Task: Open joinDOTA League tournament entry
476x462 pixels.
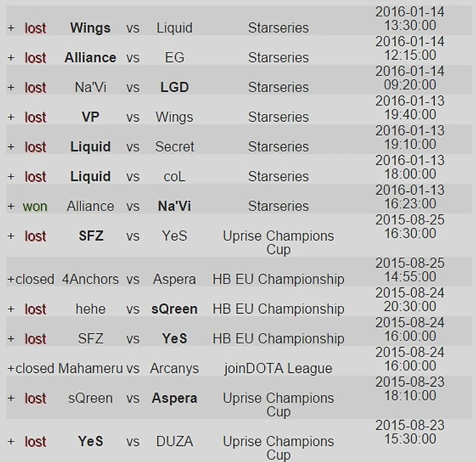Action: pyautogui.click(x=278, y=369)
